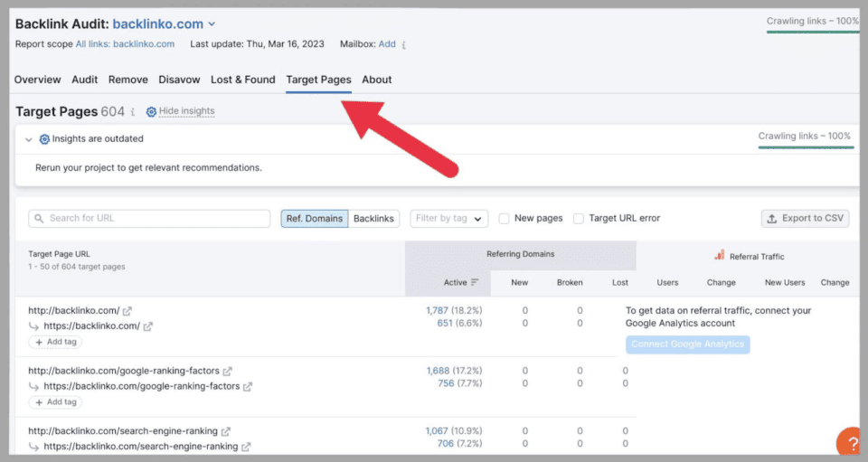
Task: Click the Search for URL field
Action: pyautogui.click(x=149, y=219)
